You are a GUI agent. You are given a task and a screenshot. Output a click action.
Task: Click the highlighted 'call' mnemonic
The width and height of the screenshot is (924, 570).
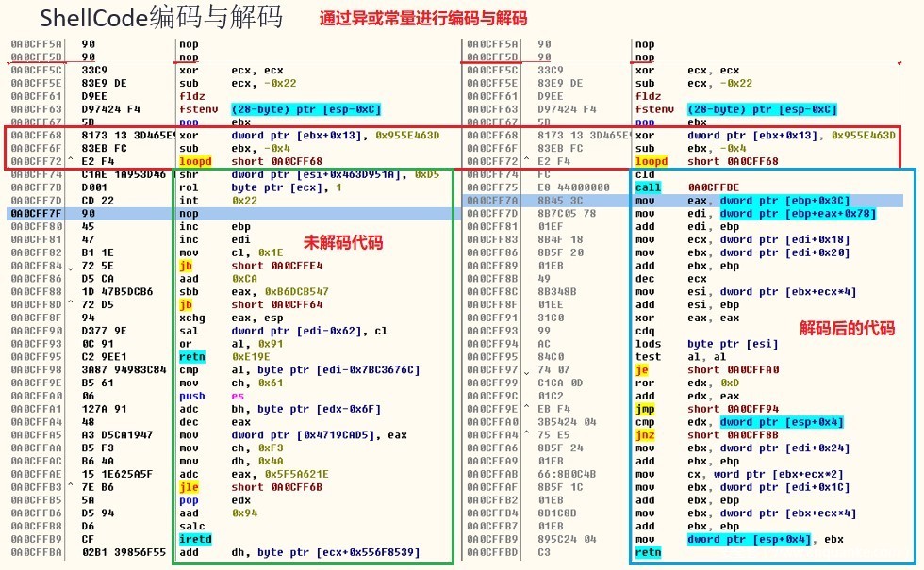(x=649, y=187)
